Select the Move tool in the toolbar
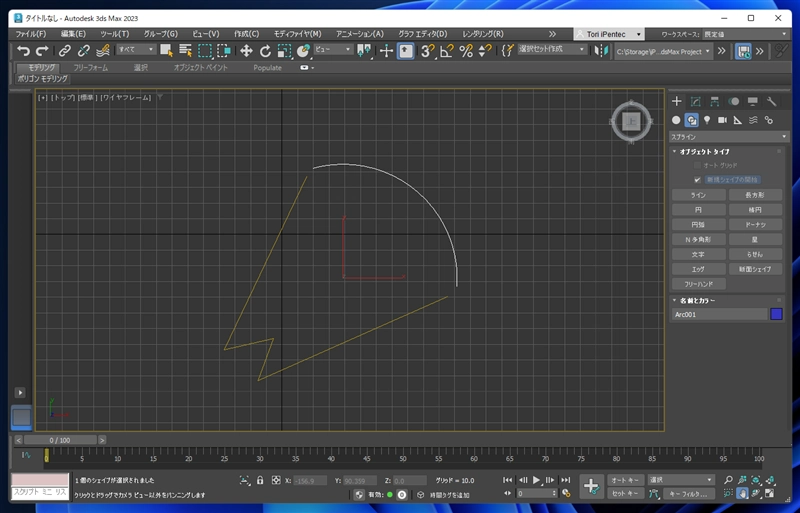The height and width of the screenshot is (513, 800). (246, 50)
